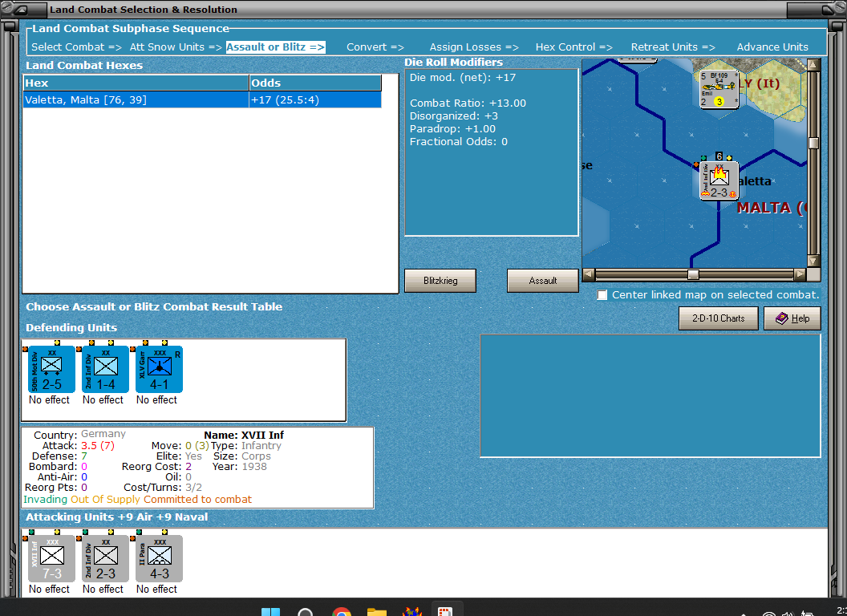847x616 pixels.
Task: Click the Invading status text
Action: pyautogui.click(x=46, y=499)
